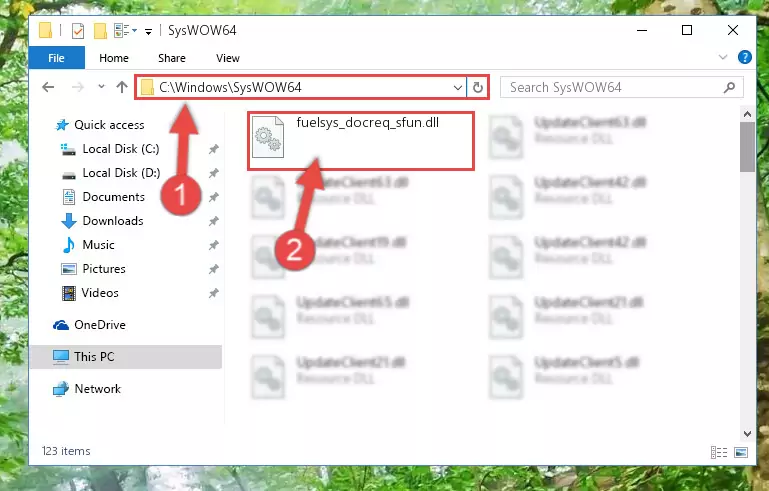Screen dimensions: 769x491
Task: Click the pin icon next to Local Disk (D:)
Action: click(213, 173)
